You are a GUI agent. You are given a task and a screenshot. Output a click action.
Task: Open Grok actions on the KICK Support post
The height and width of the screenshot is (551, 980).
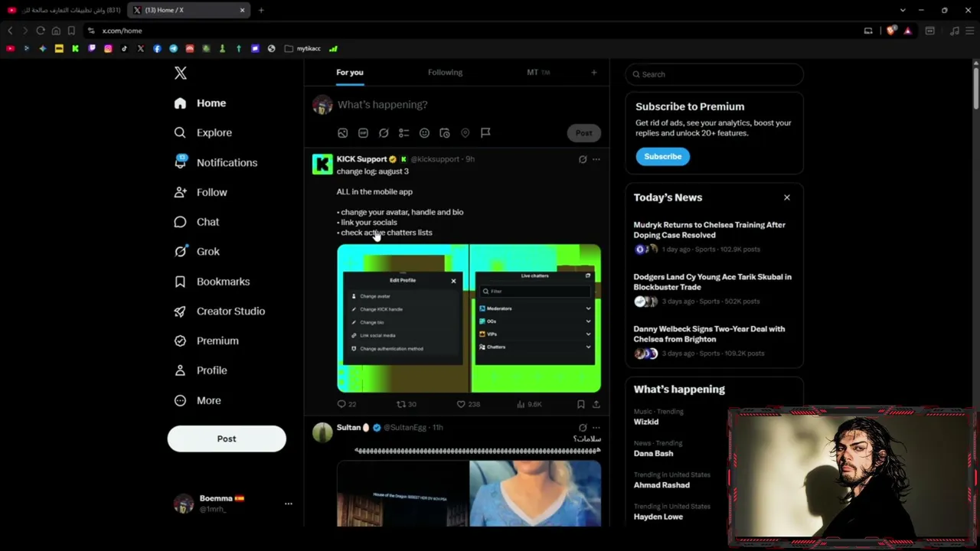tap(583, 159)
